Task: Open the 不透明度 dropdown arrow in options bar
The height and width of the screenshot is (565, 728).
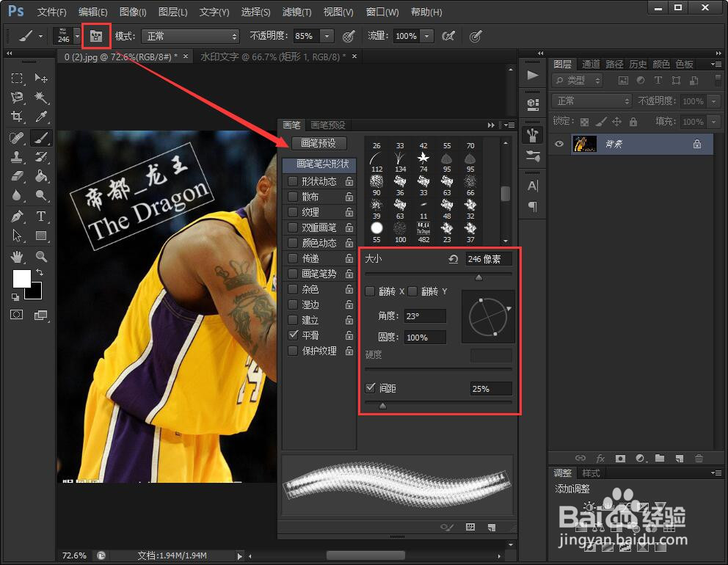Action: [x=327, y=36]
